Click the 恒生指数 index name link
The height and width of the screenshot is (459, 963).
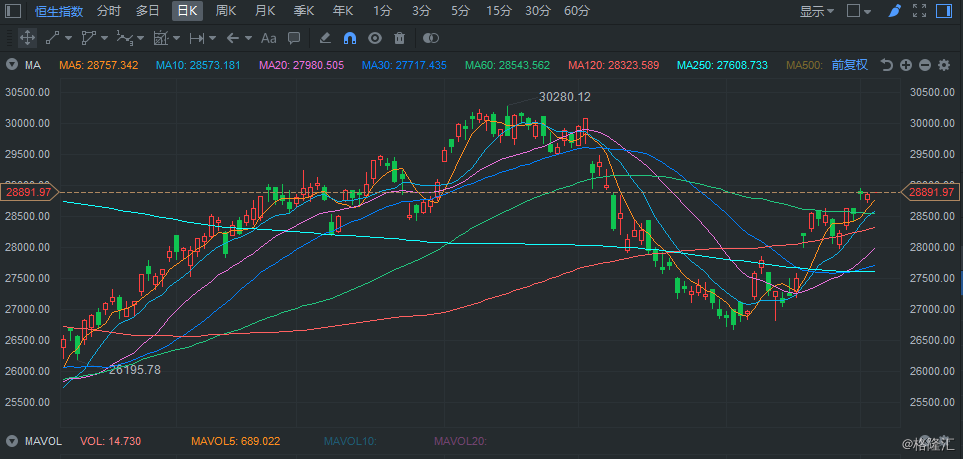tap(58, 10)
